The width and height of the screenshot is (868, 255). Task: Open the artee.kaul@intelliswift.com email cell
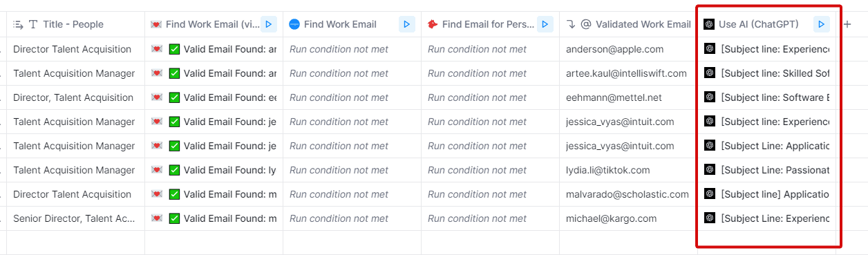click(x=628, y=73)
